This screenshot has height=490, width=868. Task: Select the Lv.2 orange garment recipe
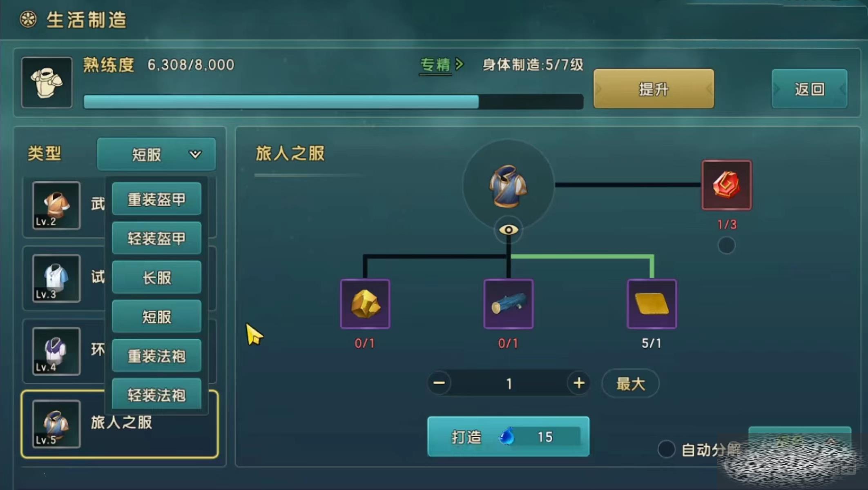point(56,205)
